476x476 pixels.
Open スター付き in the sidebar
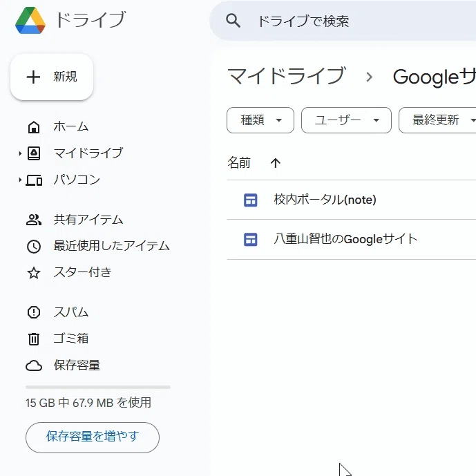83,272
